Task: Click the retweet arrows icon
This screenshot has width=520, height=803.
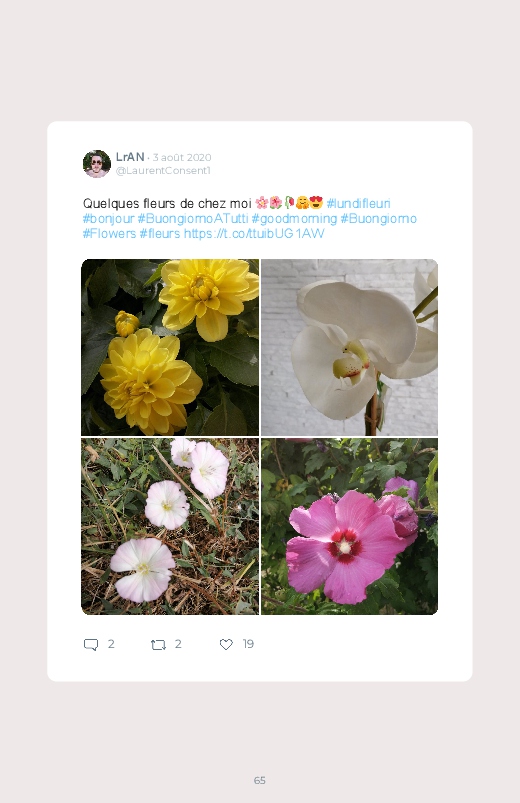Action: (158, 644)
